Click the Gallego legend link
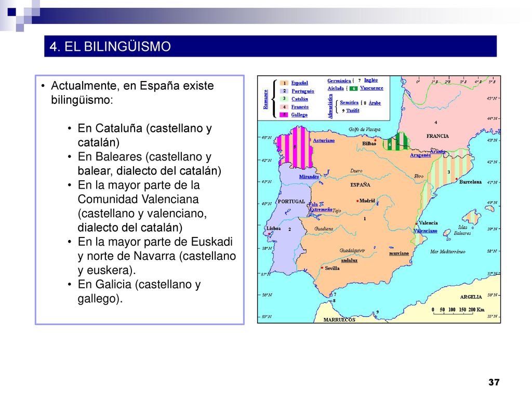 tap(299, 115)
